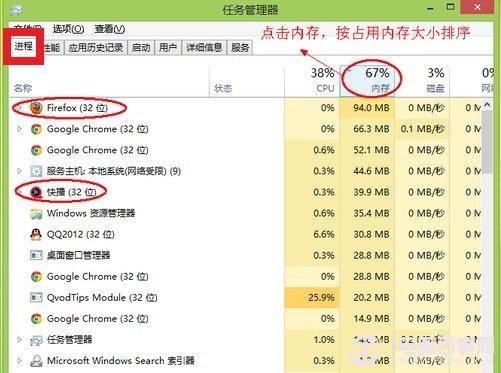Select the 桌面窗口管理器 process name

point(78,255)
